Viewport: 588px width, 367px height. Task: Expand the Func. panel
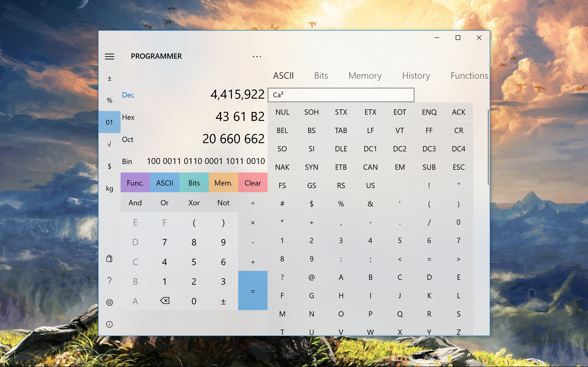coord(135,183)
